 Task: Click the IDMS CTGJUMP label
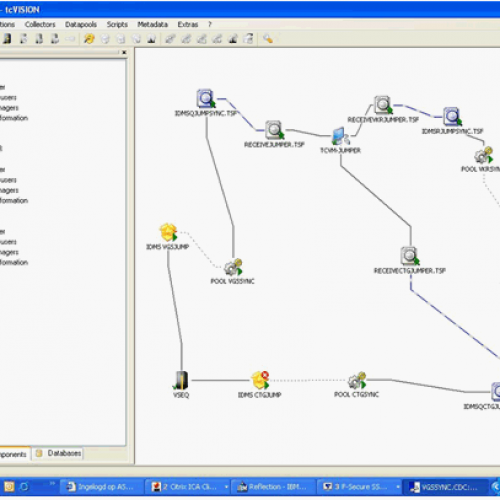[260, 395]
